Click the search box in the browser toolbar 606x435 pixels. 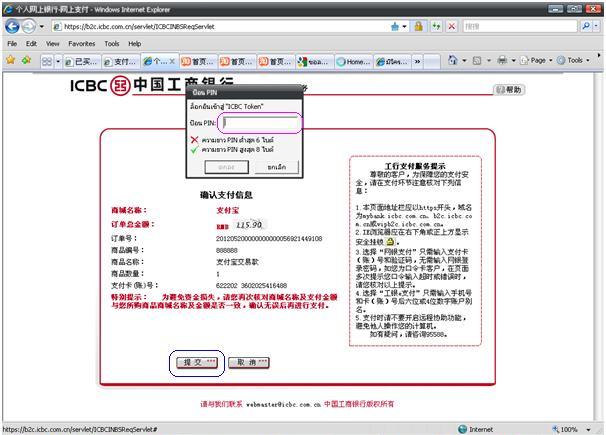(520, 26)
